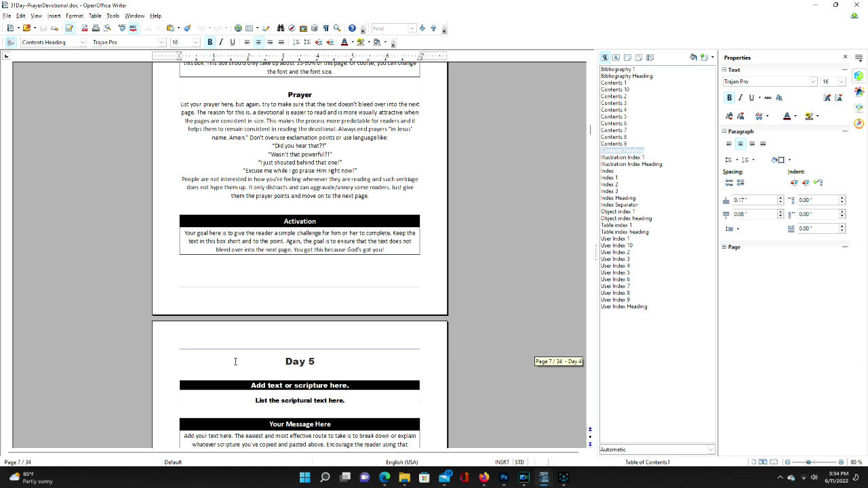Viewport: 868px width, 488px height.
Task: Toggle AutoSpellcheck icon
Action: pos(133,28)
